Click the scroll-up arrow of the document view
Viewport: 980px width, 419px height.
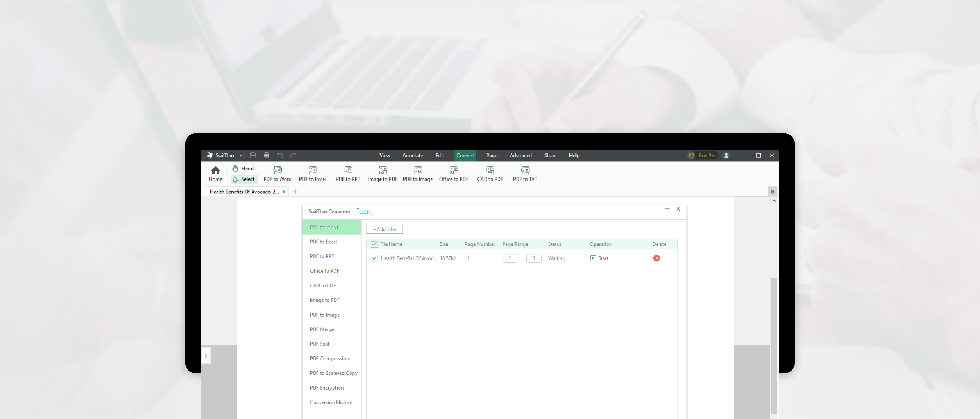(x=774, y=201)
